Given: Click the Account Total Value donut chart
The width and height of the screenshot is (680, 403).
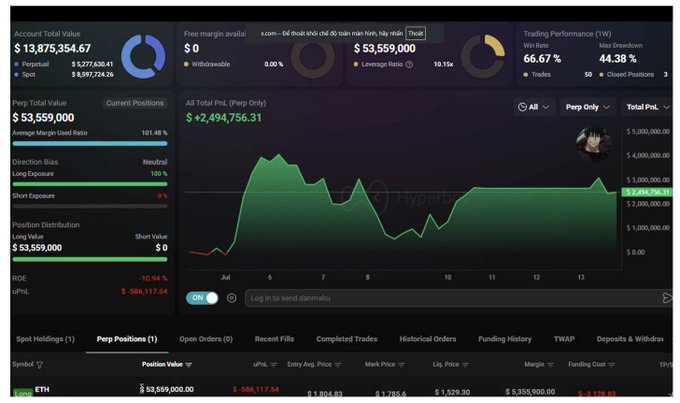Looking at the screenshot, I should tap(143, 56).
